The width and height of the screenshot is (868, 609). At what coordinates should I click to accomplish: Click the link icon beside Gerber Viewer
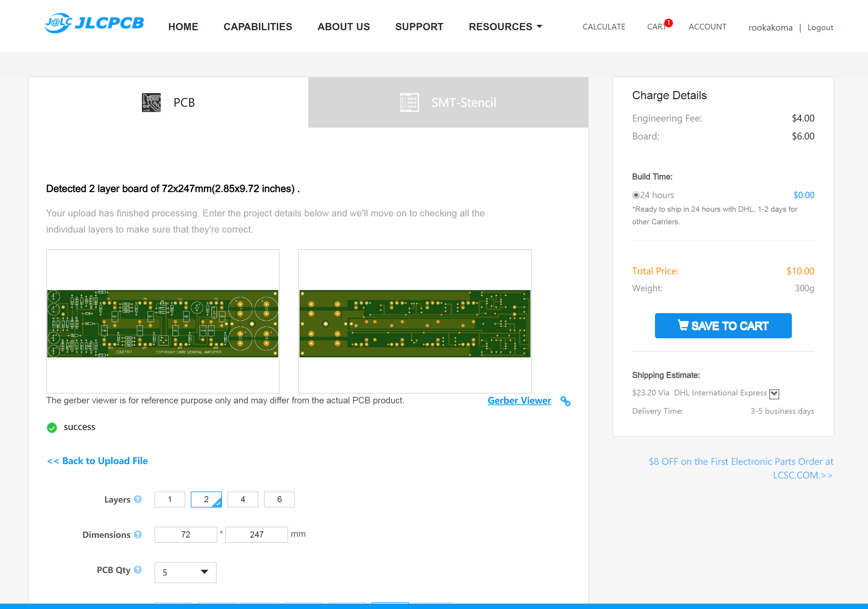click(565, 401)
